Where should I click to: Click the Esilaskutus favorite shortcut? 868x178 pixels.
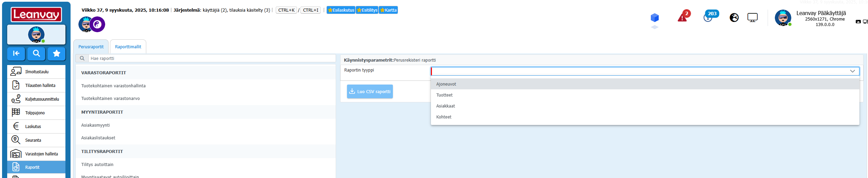click(341, 10)
